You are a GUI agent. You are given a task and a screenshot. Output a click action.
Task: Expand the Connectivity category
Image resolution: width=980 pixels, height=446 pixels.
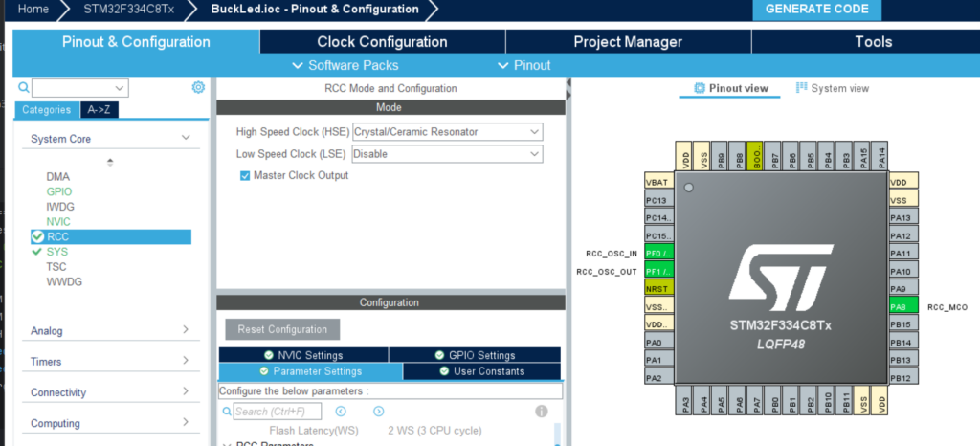click(x=186, y=391)
